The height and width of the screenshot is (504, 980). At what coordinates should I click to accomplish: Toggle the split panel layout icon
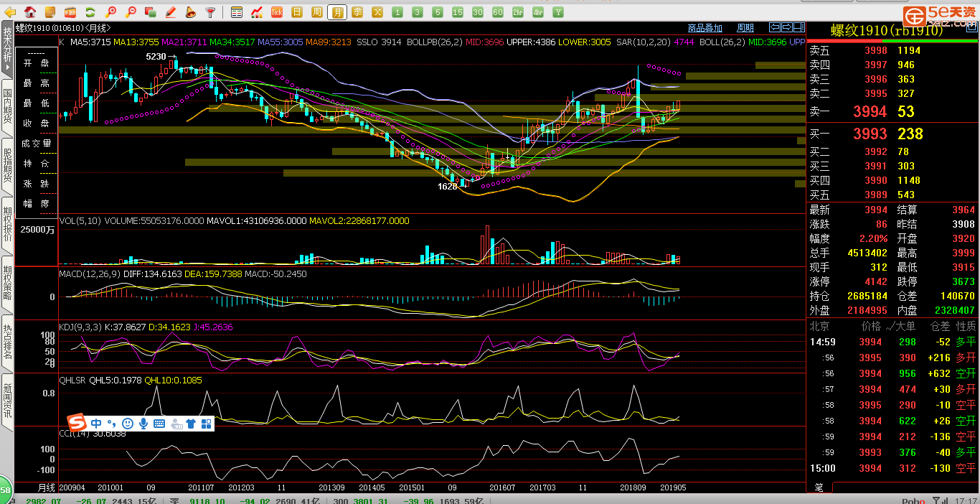(798, 27)
